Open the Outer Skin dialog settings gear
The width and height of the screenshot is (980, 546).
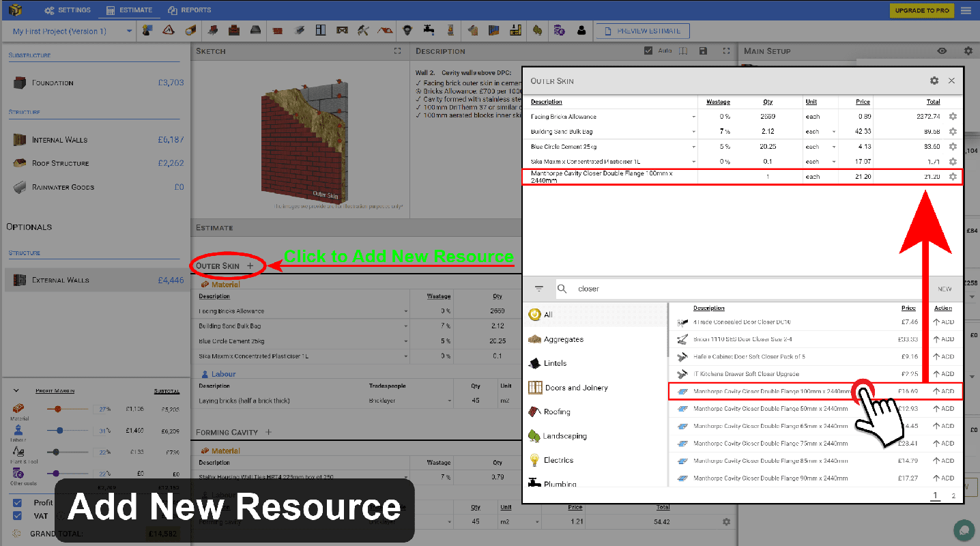934,81
